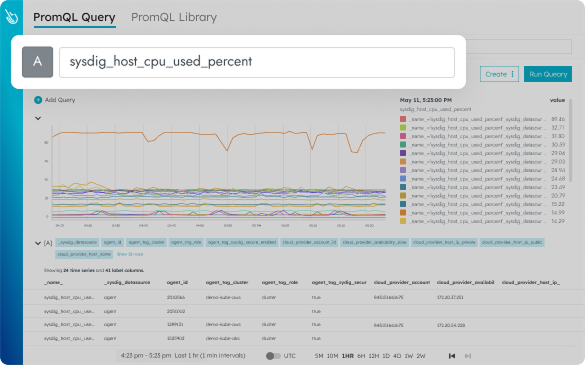The height and width of the screenshot is (365, 585).
Task: Select the 10M time range
Action: (x=332, y=356)
